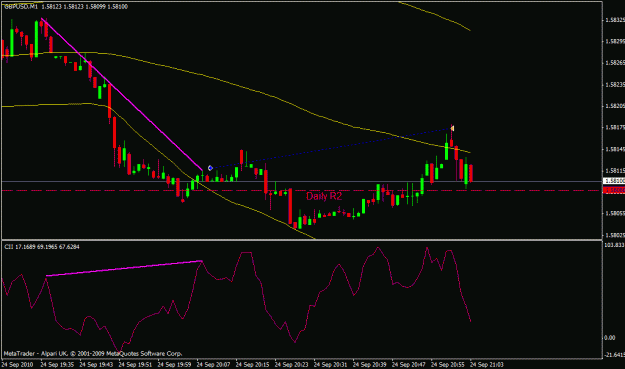The width and height of the screenshot is (625, 369).
Task: Click the 24 Sep 21:03 time label
Action: click(487, 364)
